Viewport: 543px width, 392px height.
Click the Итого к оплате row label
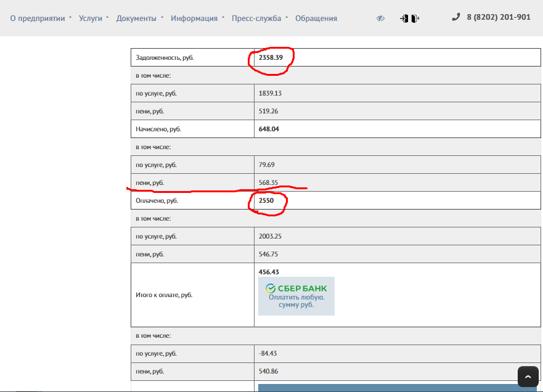coord(164,295)
